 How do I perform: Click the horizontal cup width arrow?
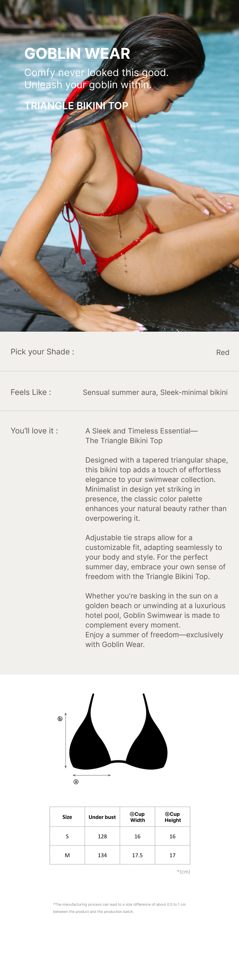pos(91,775)
